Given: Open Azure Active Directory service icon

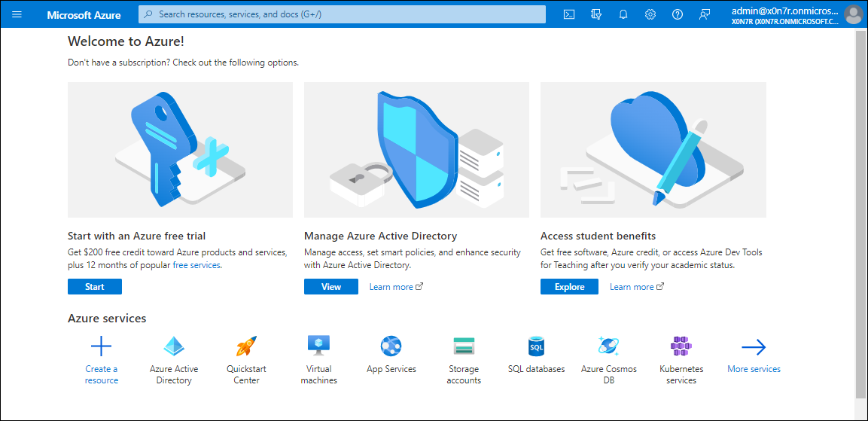Looking at the screenshot, I should [174, 346].
